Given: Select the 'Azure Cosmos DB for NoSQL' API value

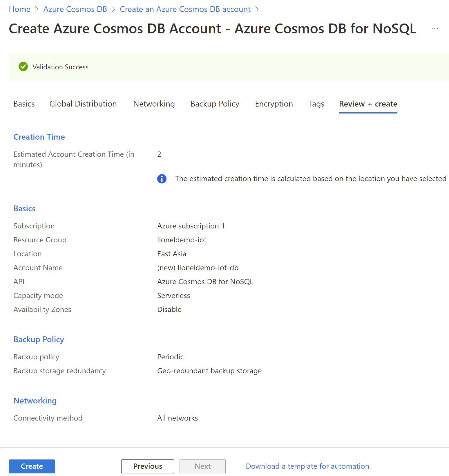Looking at the screenshot, I should 205,282.
